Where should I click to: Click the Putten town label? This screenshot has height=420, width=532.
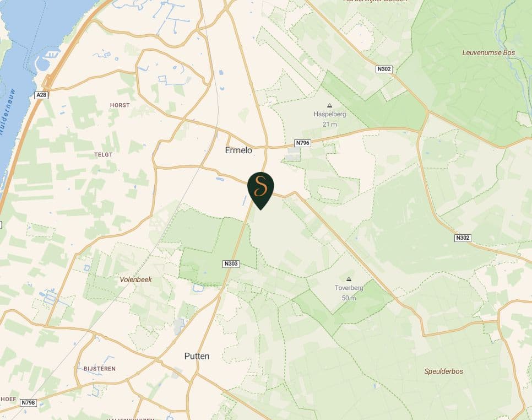[197, 356]
